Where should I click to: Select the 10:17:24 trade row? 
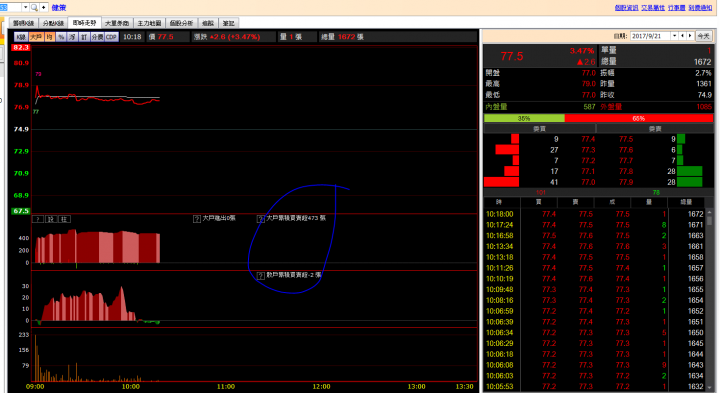[595, 225]
